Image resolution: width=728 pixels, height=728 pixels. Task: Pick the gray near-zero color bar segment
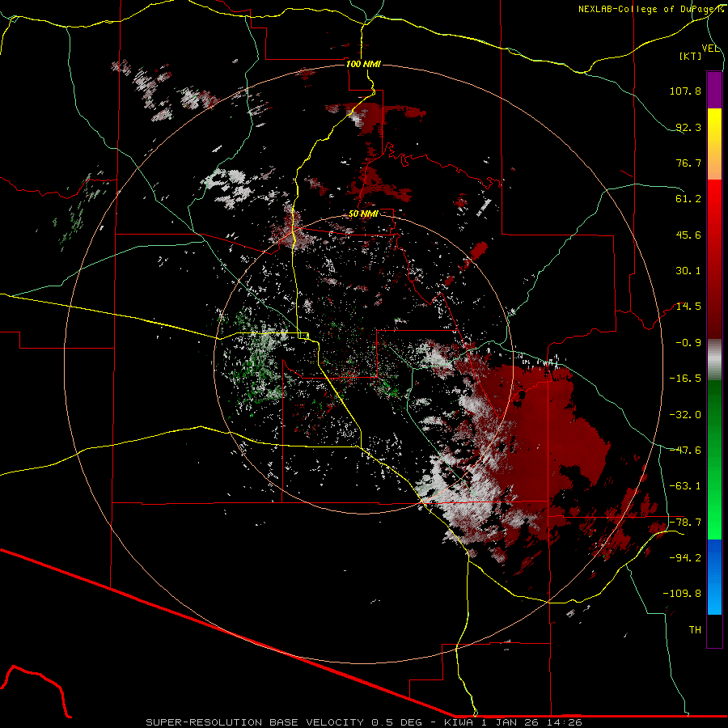(714, 360)
